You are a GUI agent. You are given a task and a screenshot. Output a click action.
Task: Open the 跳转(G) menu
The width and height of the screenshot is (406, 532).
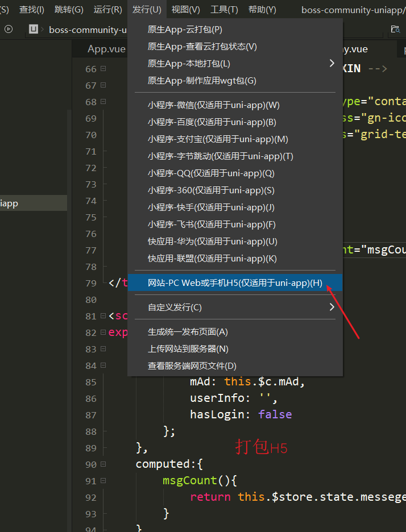pyautogui.click(x=69, y=10)
